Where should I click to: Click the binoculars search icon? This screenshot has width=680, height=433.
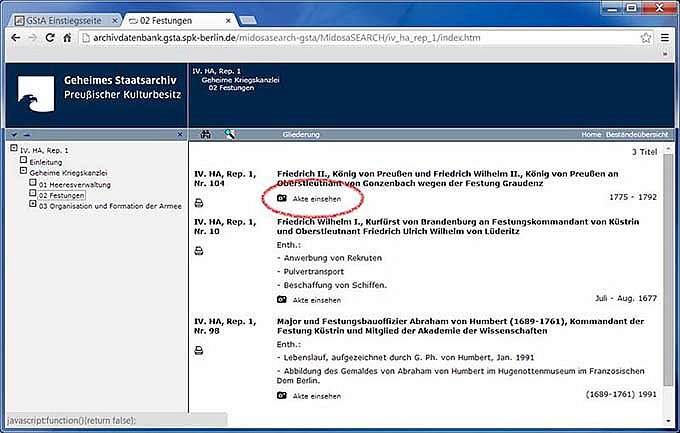(x=206, y=134)
